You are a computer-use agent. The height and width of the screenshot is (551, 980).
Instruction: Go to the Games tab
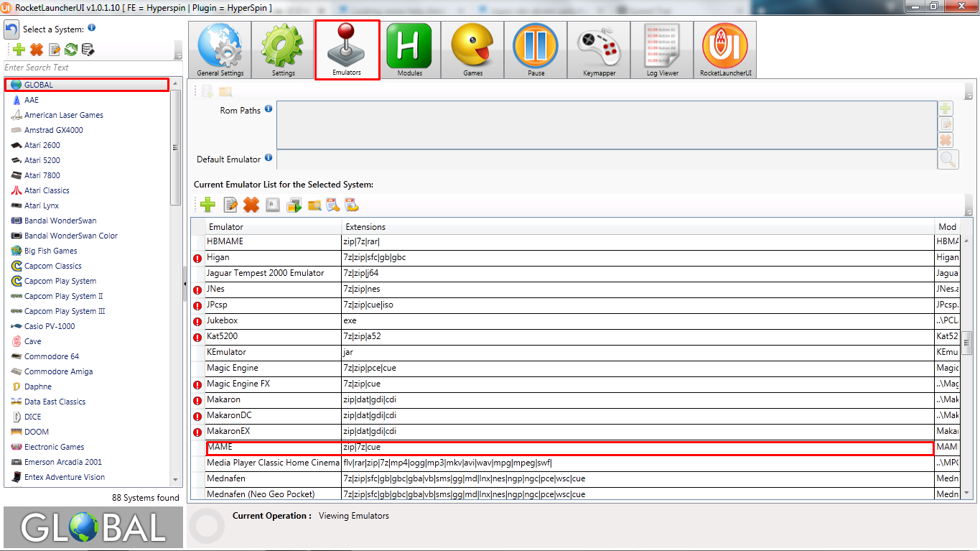click(472, 50)
